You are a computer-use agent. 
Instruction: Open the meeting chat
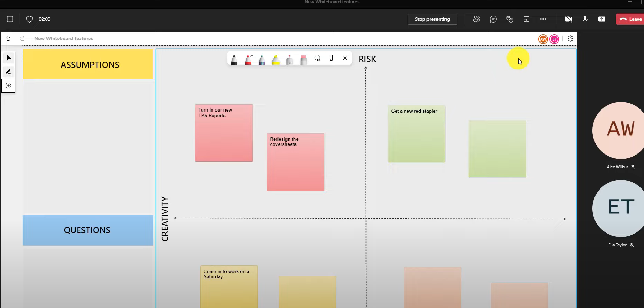(493, 19)
